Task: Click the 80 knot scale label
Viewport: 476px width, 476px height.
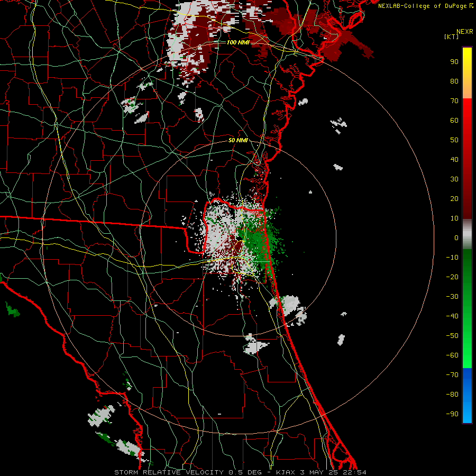Action: coord(454,81)
